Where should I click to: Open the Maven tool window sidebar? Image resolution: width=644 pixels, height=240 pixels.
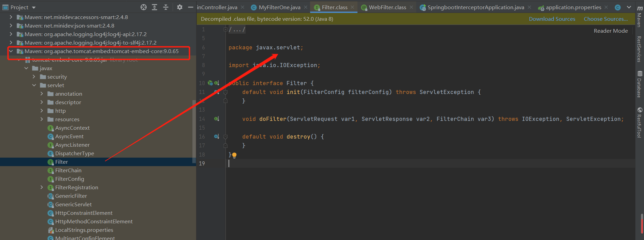click(x=640, y=16)
